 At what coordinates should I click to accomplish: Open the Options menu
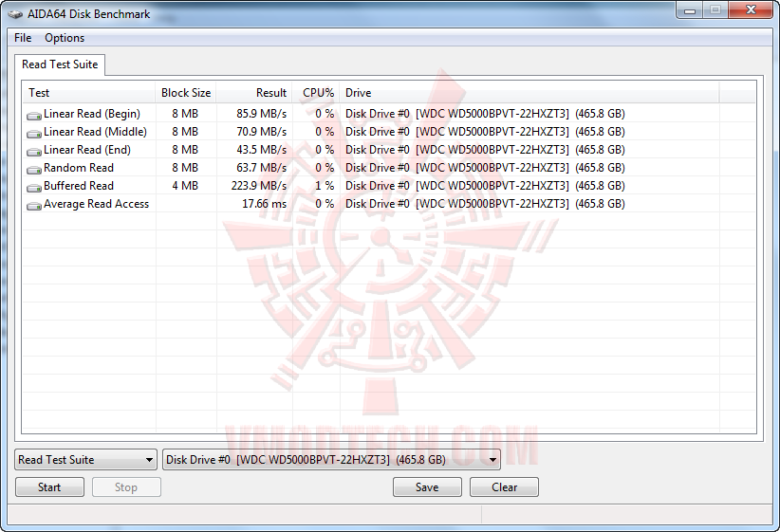click(65, 38)
